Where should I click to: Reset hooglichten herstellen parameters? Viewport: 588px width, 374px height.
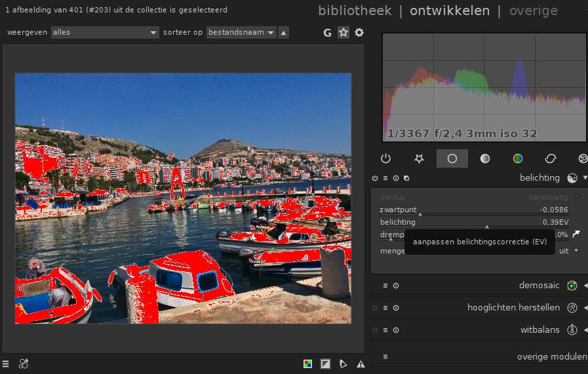click(396, 308)
